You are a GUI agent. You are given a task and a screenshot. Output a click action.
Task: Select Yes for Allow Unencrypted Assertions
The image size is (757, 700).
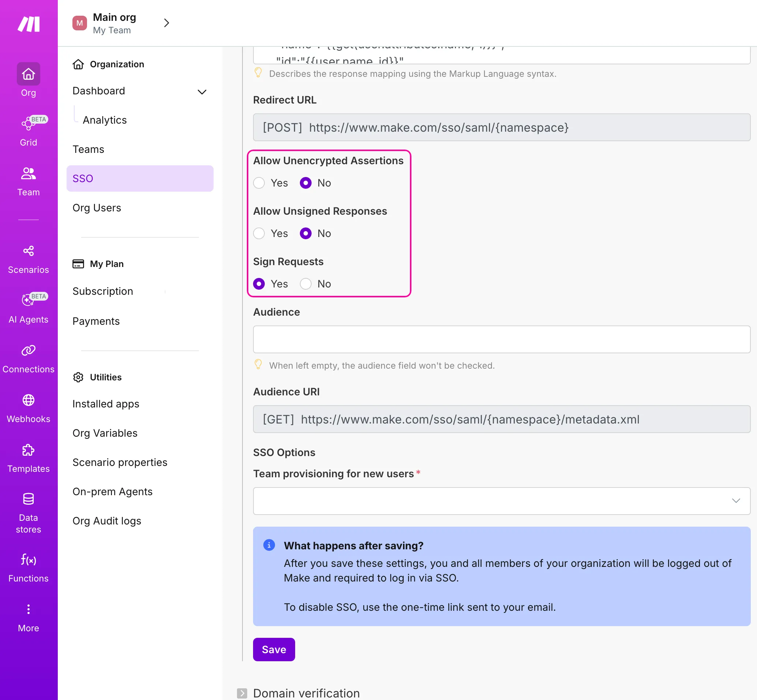pyautogui.click(x=259, y=183)
